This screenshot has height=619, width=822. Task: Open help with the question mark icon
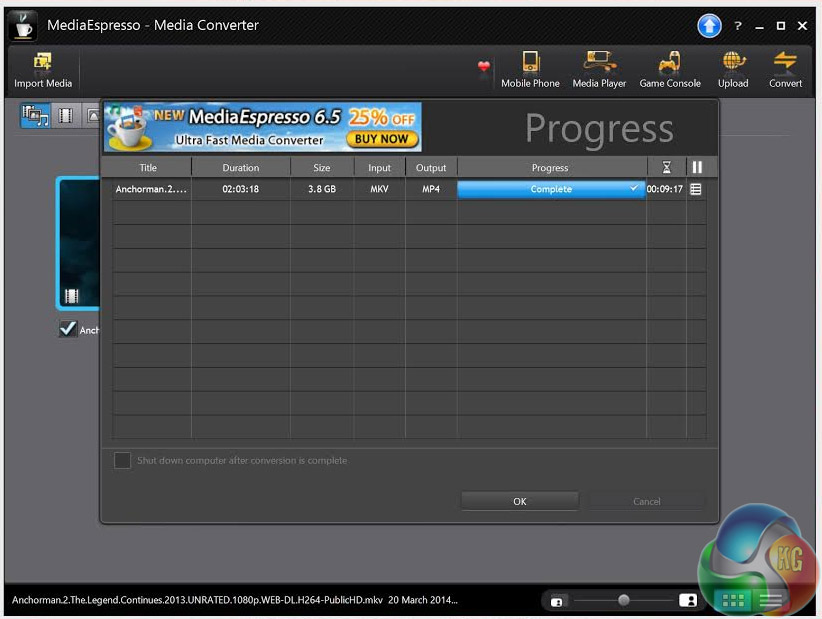(x=738, y=26)
